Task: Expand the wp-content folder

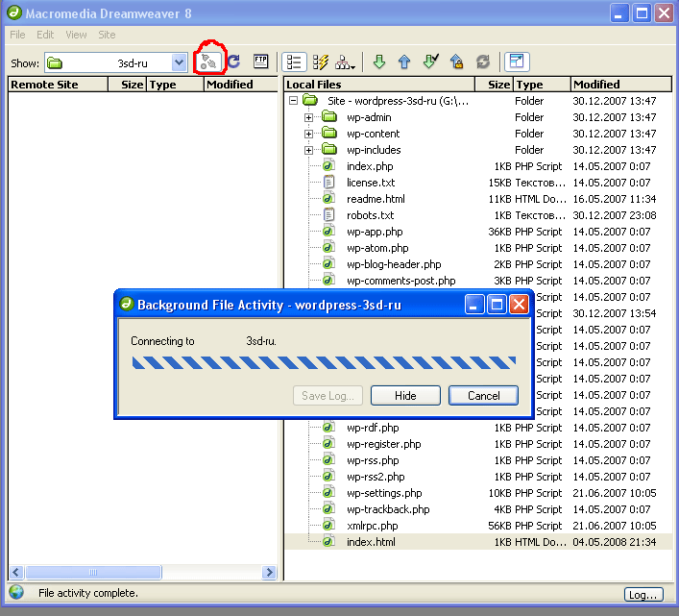Action: 308,134
